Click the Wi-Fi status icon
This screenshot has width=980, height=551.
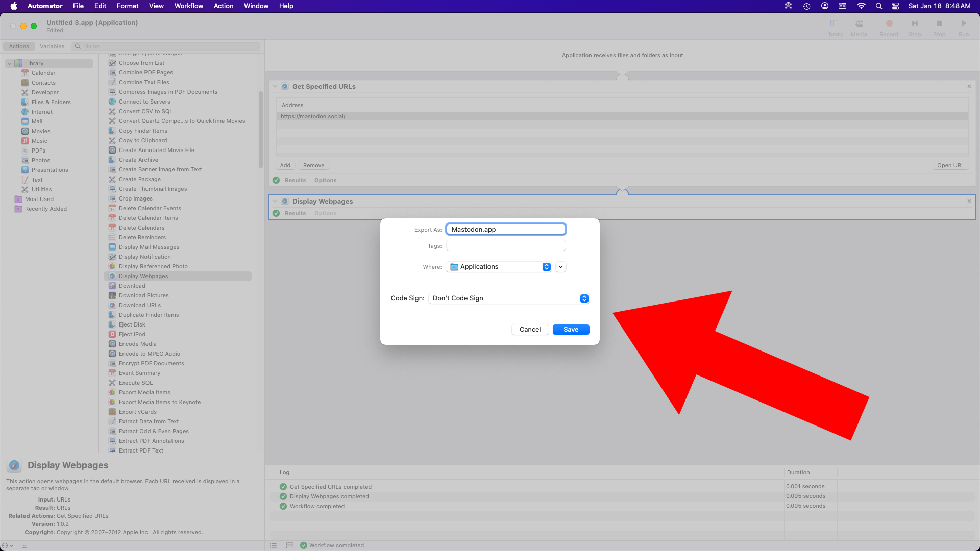click(x=861, y=6)
